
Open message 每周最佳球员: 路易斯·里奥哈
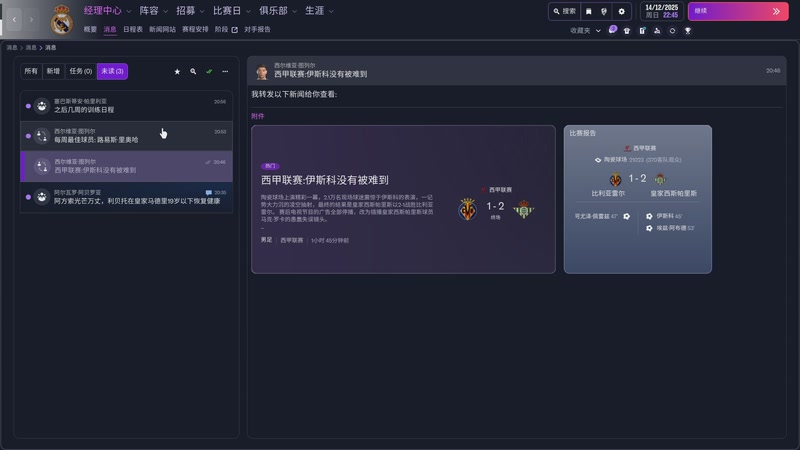pyautogui.click(x=127, y=136)
